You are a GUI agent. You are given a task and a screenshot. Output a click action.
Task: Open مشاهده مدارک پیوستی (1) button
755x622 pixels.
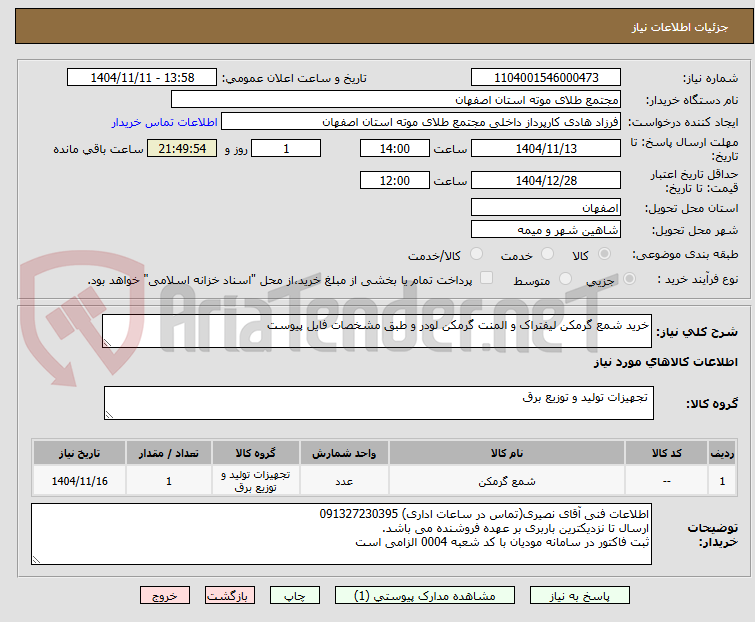425,596
